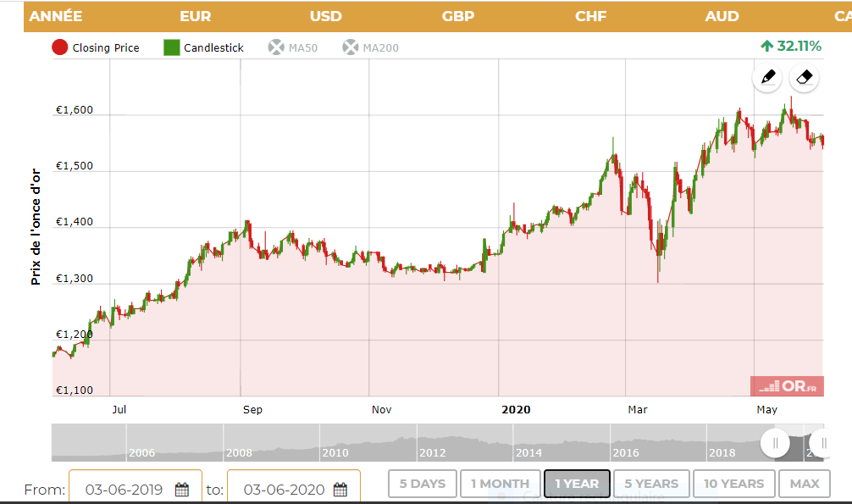
Task: Click the OR.fr watermark logo
Action: click(787, 386)
